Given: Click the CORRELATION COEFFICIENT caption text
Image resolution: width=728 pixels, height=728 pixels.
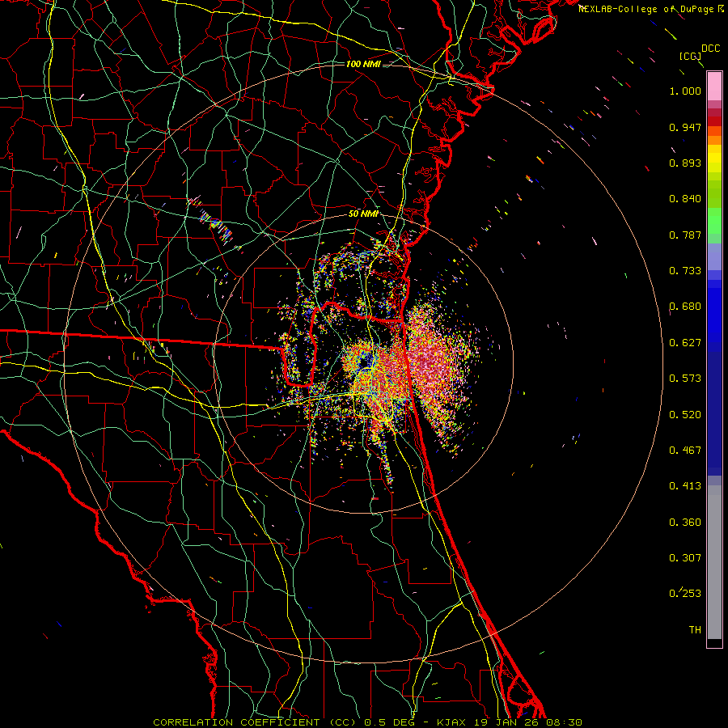Looking at the screenshot, I should point(236,722).
